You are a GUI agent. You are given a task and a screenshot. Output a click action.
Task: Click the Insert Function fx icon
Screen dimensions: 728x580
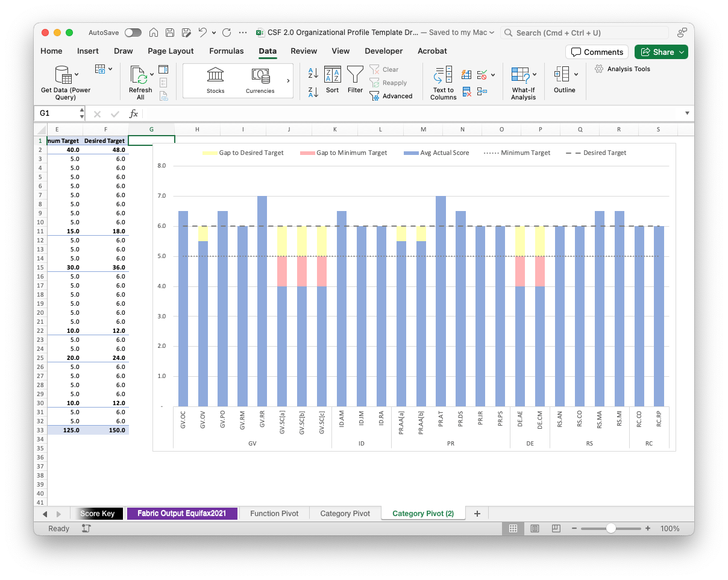(x=134, y=113)
